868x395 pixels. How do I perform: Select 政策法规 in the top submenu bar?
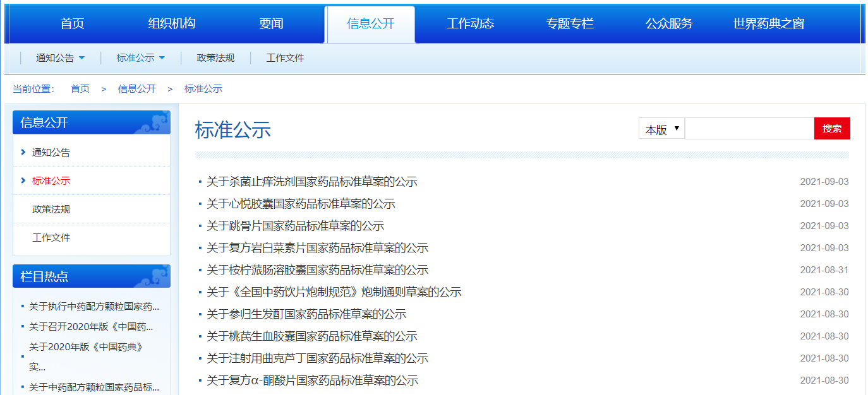215,58
